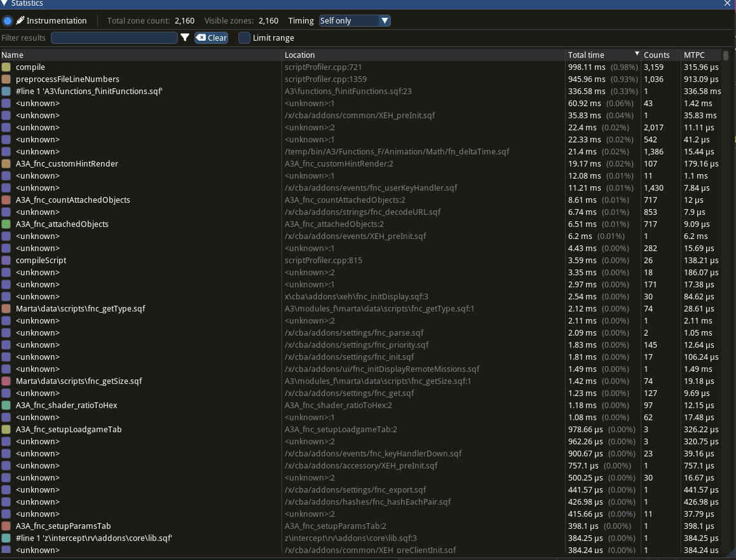Click the orange icon beside A3A_fnc_setupParamsTab
The height and width of the screenshot is (560, 736).
click(x=6, y=526)
